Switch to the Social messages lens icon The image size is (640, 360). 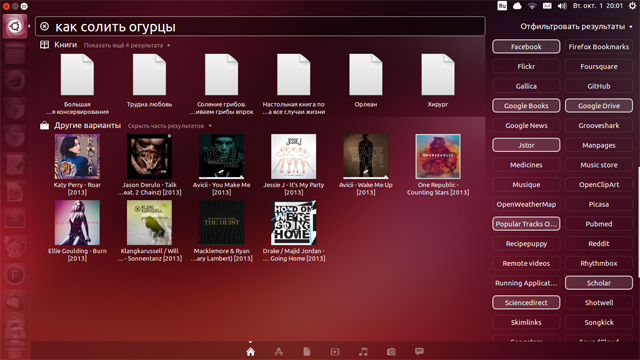(x=419, y=351)
